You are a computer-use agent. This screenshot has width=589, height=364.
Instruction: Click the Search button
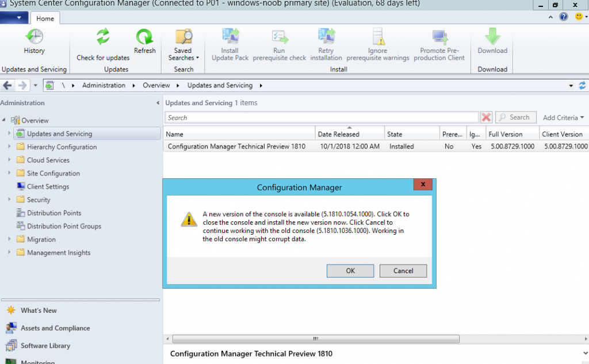point(516,117)
